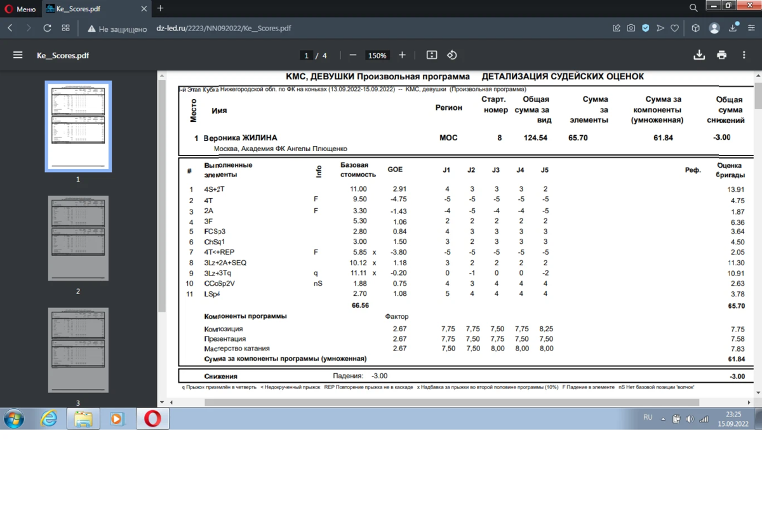Open Windows Explorer folder on taskbar

[x=83, y=419]
